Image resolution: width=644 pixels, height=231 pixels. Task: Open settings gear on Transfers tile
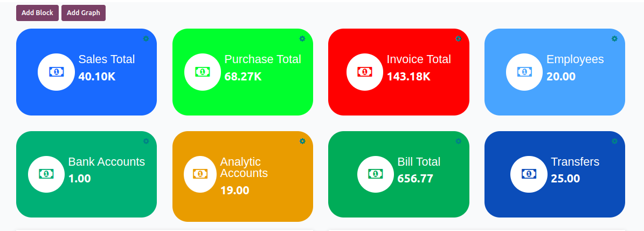[614, 141]
